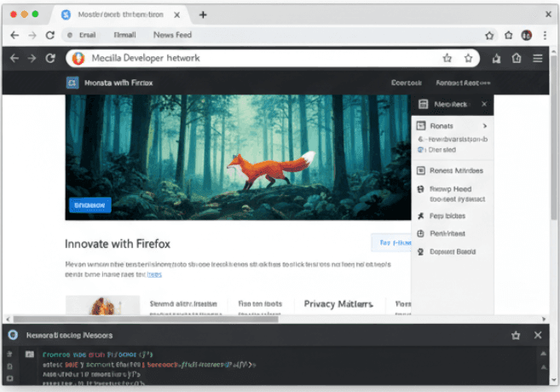
Task: Click the star icon in the devtools header
Action: pos(516,335)
